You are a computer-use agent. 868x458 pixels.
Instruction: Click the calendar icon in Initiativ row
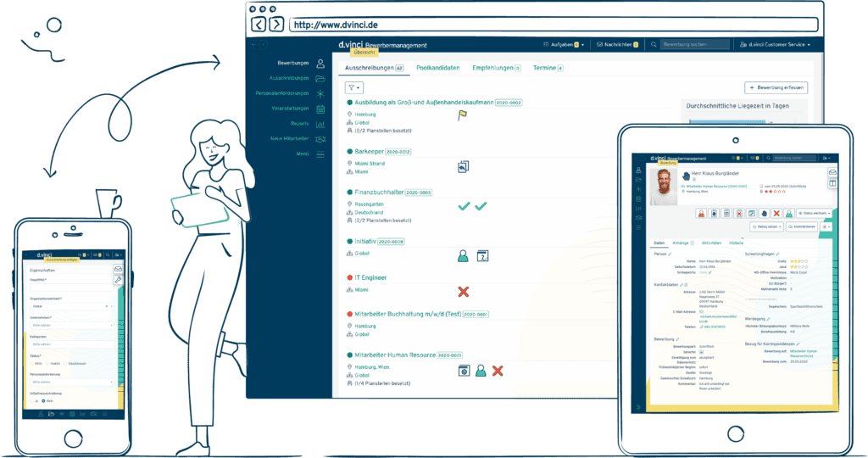pyautogui.click(x=482, y=256)
